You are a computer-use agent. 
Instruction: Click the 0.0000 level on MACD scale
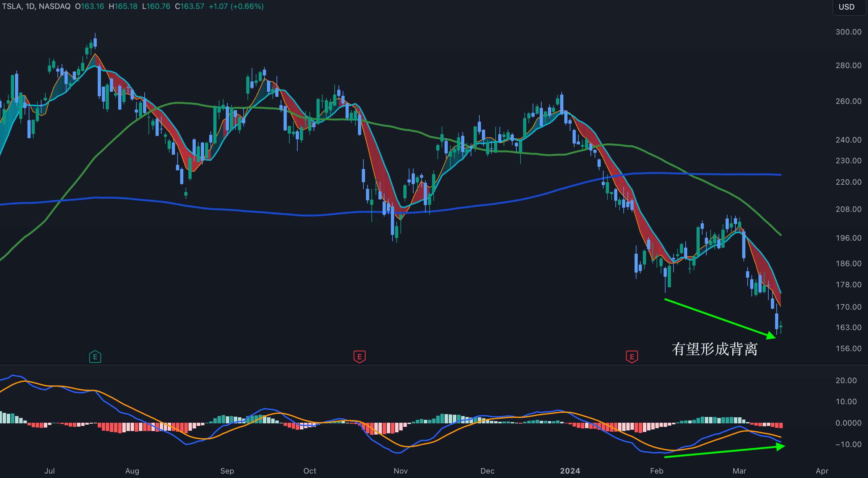pos(848,423)
